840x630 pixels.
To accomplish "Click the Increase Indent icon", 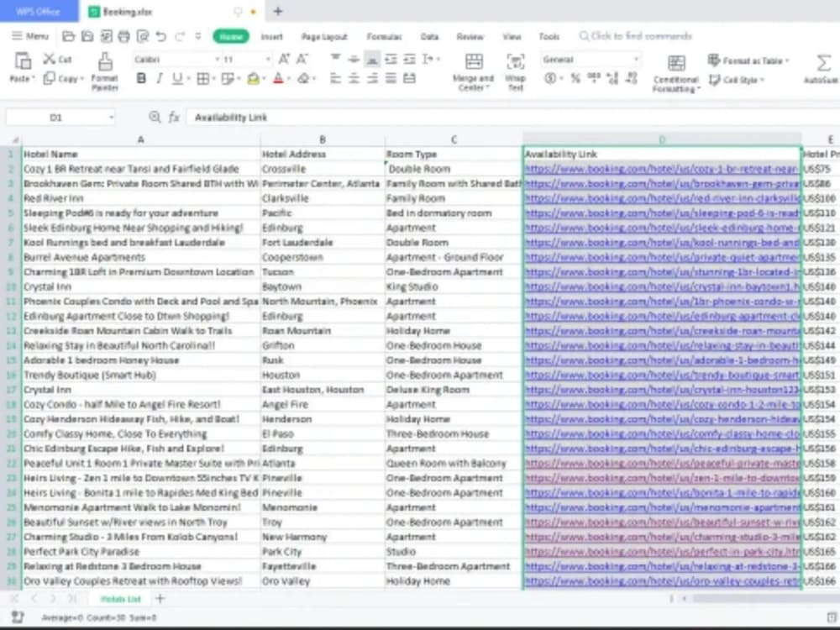I will [409, 59].
